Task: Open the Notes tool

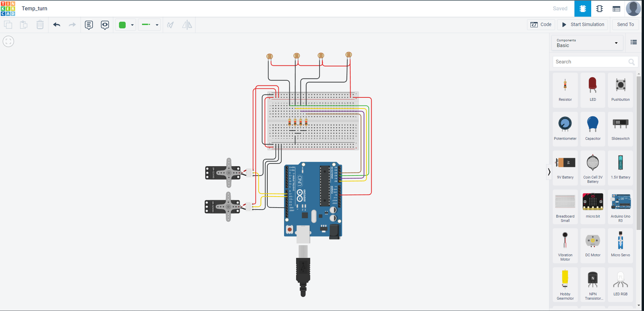Action: tap(89, 25)
